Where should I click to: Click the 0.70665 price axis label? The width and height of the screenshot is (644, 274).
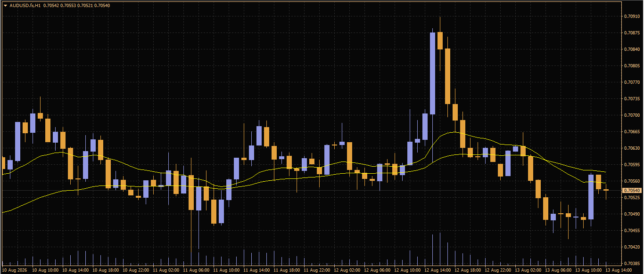coord(632,132)
